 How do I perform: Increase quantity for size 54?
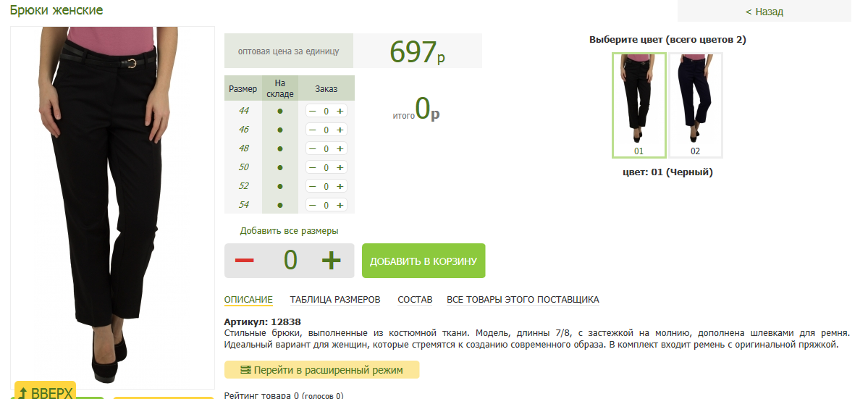(340, 205)
